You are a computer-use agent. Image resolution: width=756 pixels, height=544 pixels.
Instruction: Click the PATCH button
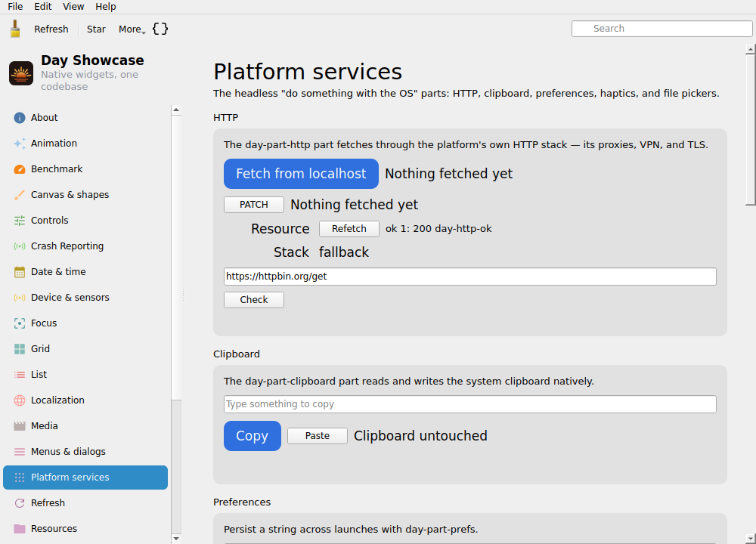(x=253, y=205)
